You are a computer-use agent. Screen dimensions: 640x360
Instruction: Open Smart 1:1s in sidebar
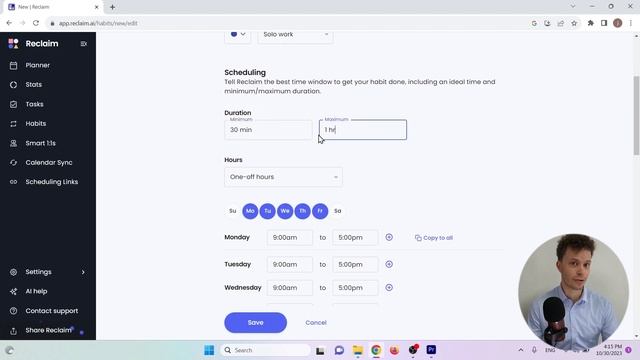(x=40, y=143)
